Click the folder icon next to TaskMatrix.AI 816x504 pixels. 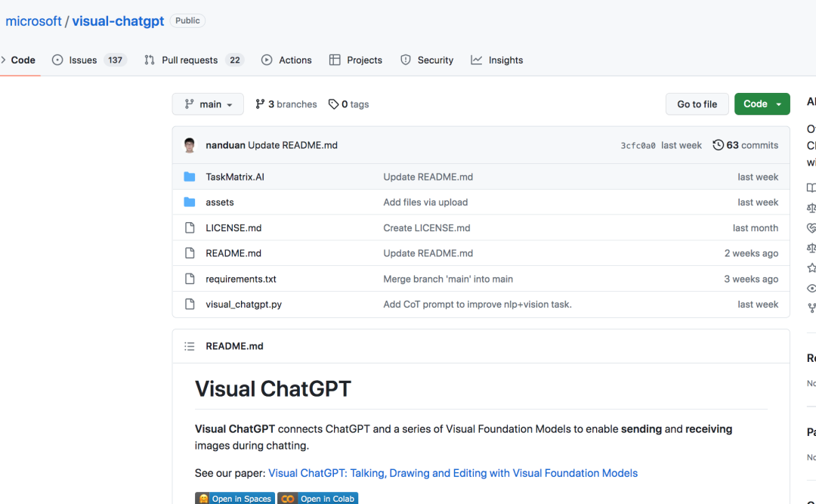pos(190,177)
